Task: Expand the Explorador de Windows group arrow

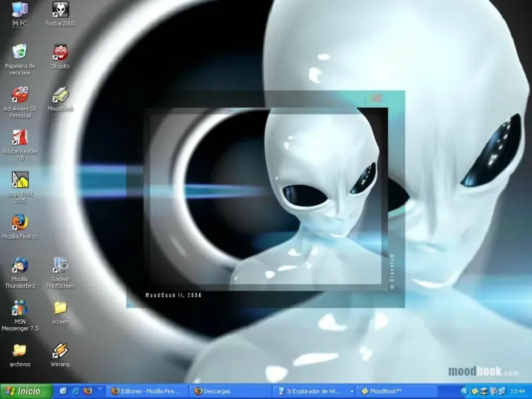Action: pyautogui.click(x=352, y=391)
